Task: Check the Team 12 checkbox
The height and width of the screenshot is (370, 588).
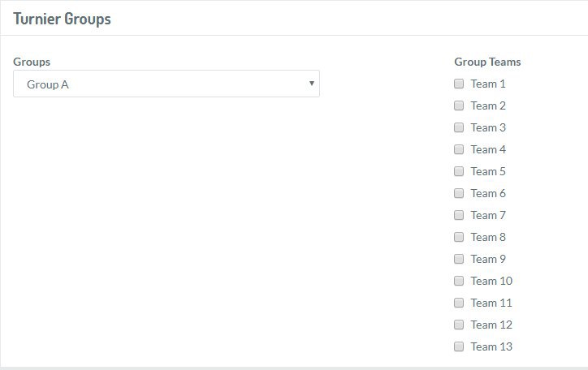Action: tap(459, 325)
